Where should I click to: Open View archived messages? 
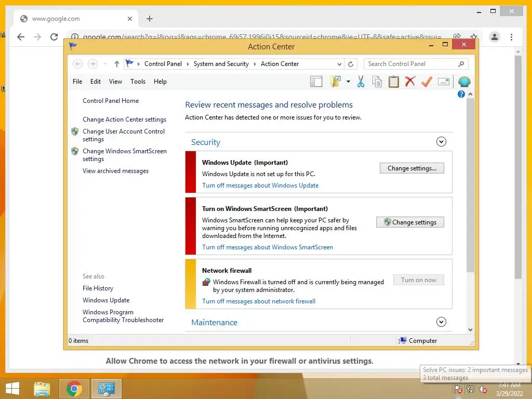(115, 171)
